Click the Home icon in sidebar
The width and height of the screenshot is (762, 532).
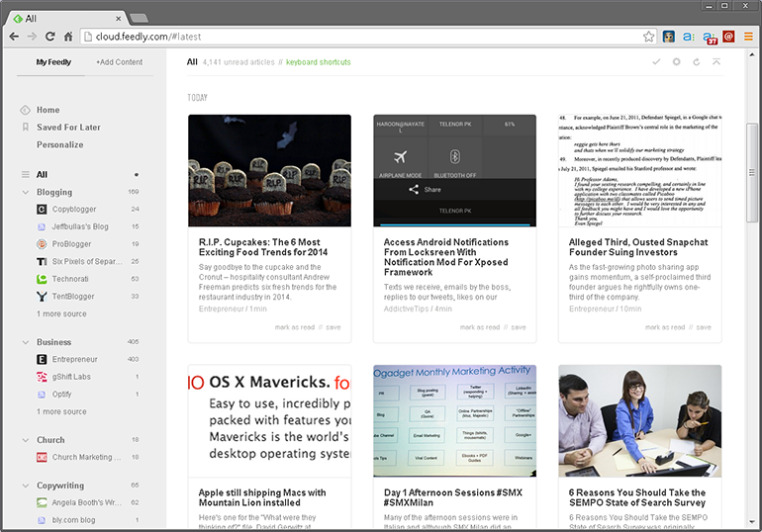click(x=25, y=110)
